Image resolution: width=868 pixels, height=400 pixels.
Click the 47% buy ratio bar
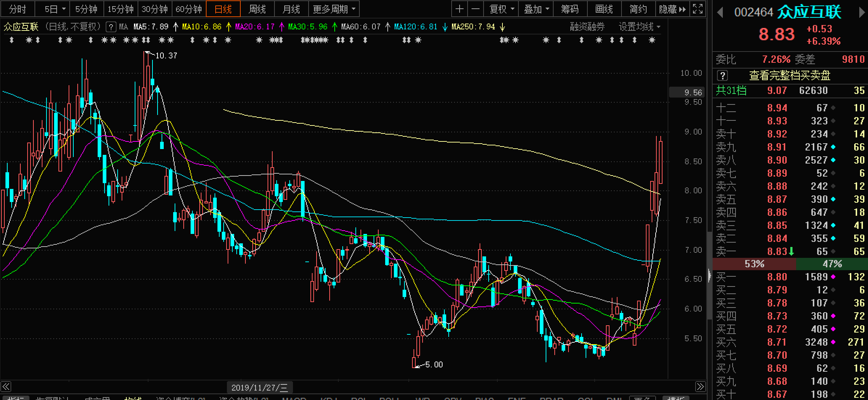point(832,264)
